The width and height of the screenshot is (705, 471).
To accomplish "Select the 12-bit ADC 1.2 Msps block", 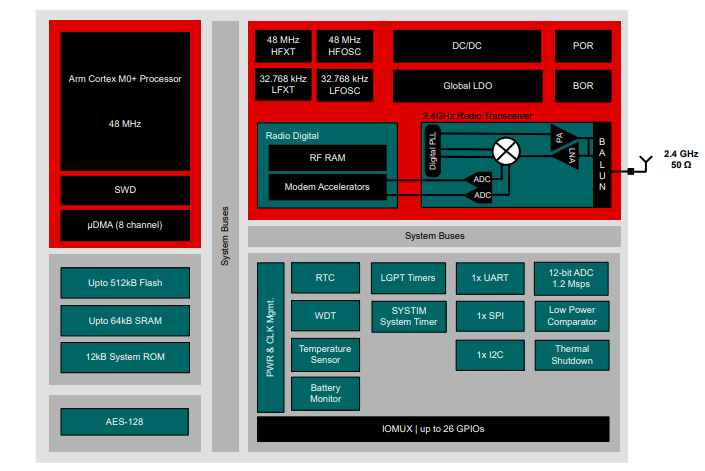I will (571, 279).
